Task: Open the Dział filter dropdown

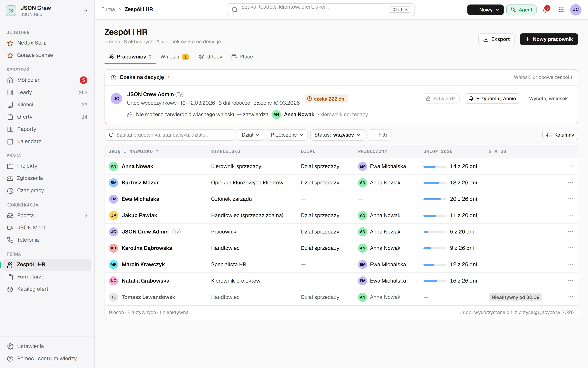Action: [x=251, y=135]
